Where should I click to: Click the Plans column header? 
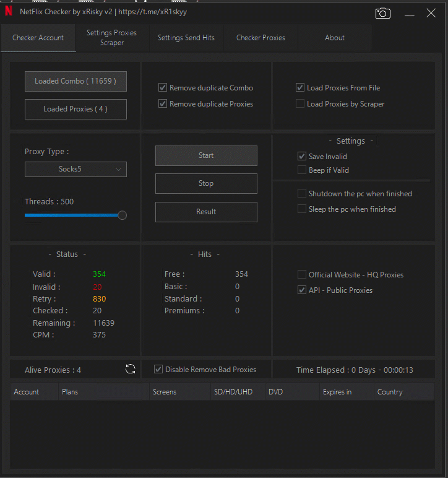[104, 392]
